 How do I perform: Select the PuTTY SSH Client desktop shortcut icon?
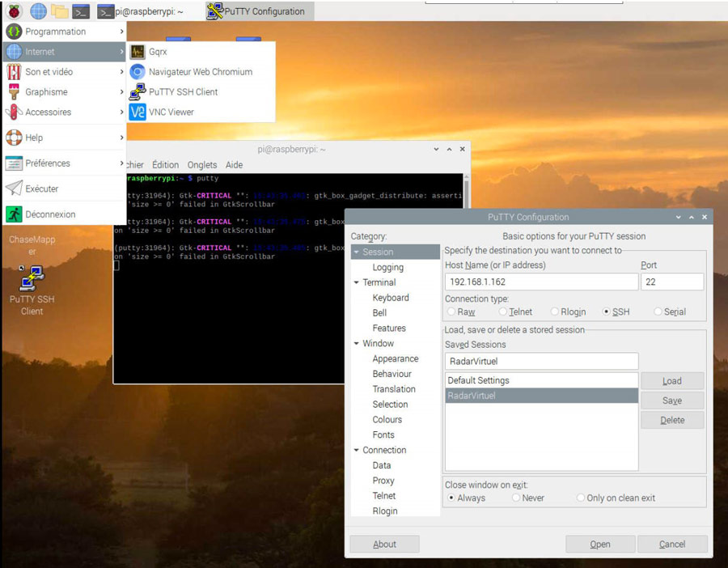point(32,278)
